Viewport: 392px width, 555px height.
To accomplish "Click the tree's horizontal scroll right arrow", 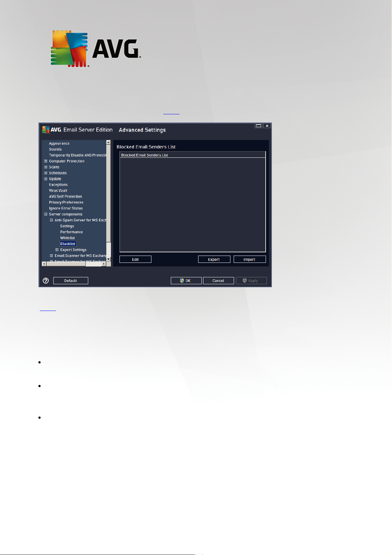I will click(104, 264).
